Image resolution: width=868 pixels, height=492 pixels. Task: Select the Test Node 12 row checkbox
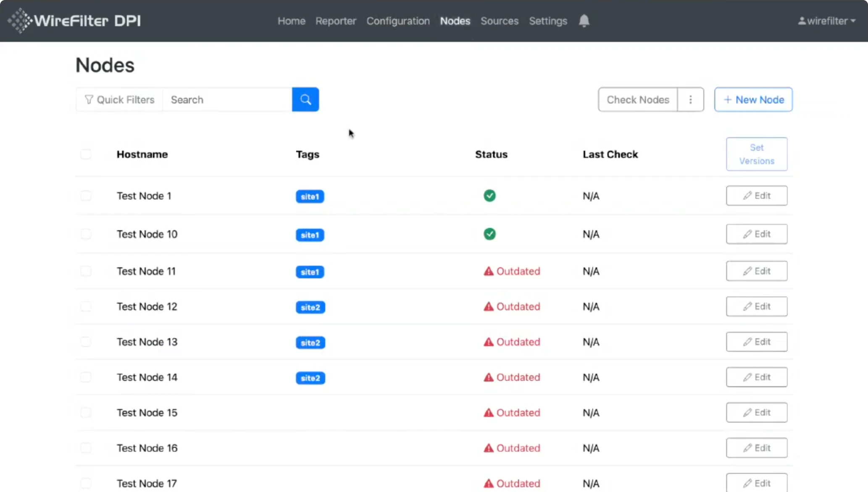point(86,306)
